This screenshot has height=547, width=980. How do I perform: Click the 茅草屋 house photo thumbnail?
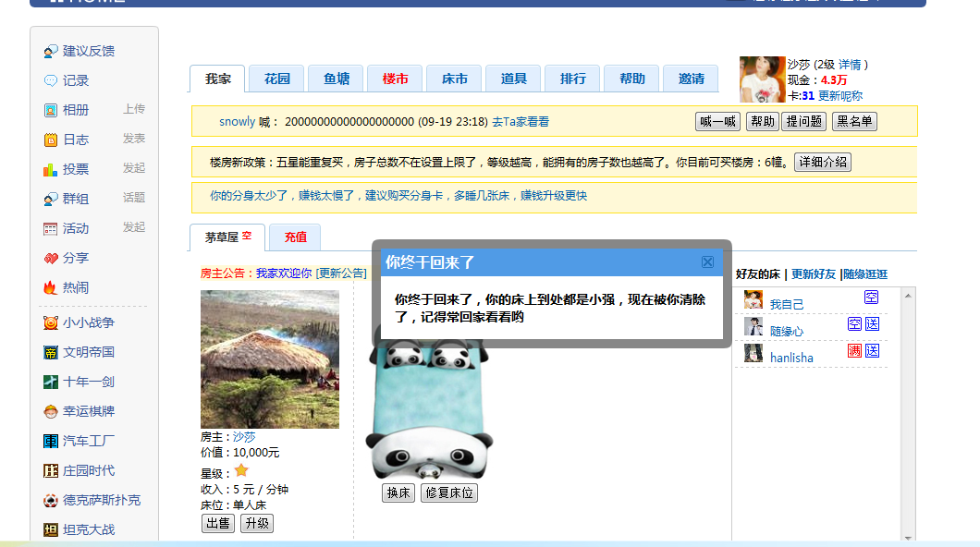tap(269, 359)
